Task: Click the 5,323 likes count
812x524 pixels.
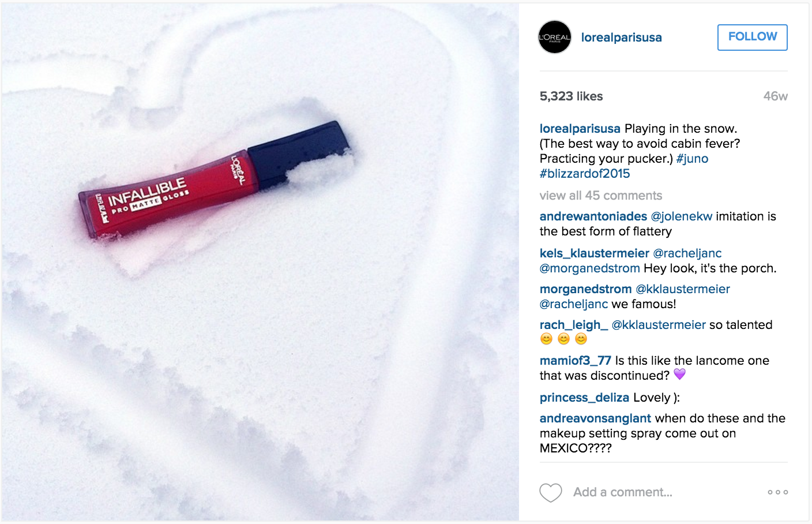Action: (571, 96)
